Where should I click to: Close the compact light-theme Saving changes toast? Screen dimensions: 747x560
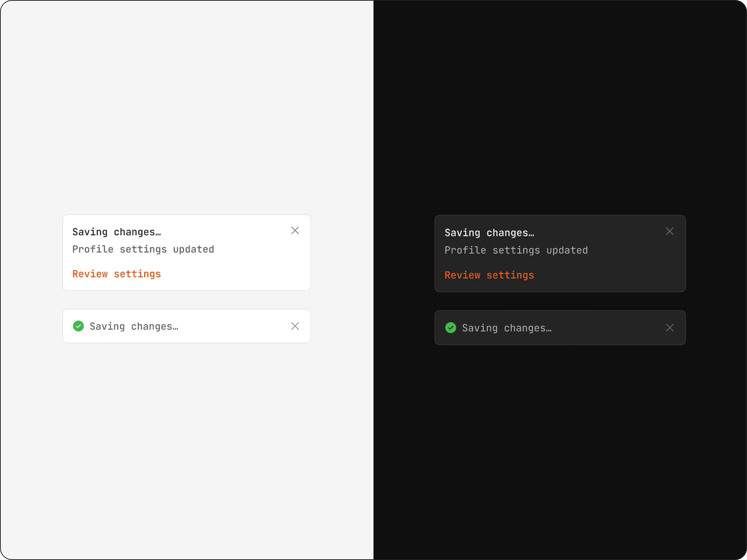295,326
